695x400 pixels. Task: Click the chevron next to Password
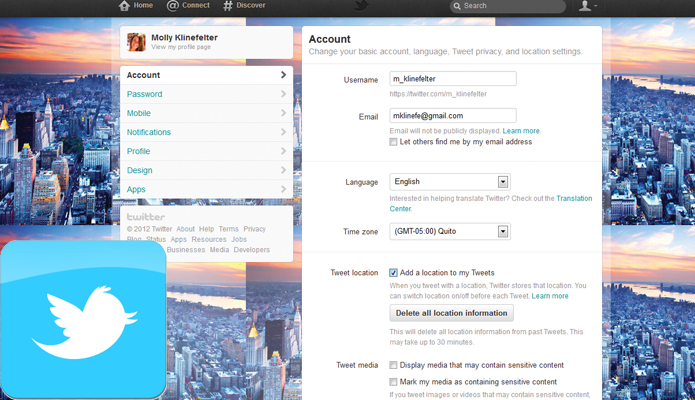click(283, 94)
